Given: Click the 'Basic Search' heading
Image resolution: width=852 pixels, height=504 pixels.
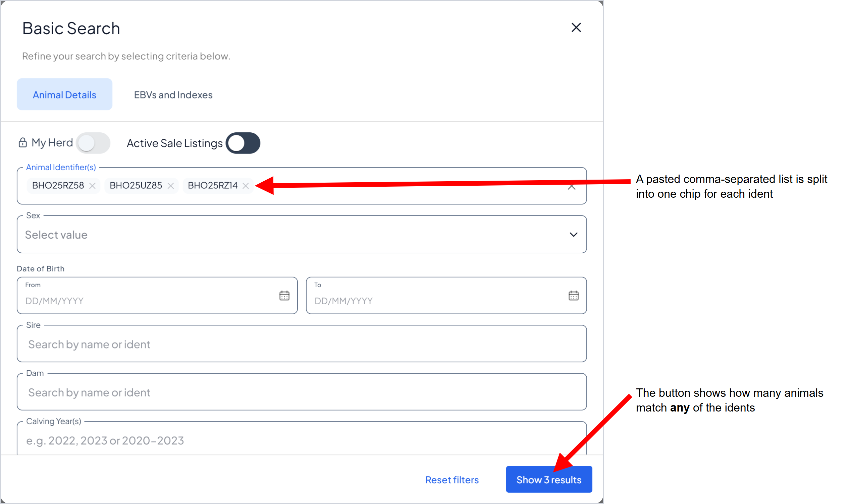Looking at the screenshot, I should click(x=71, y=28).
